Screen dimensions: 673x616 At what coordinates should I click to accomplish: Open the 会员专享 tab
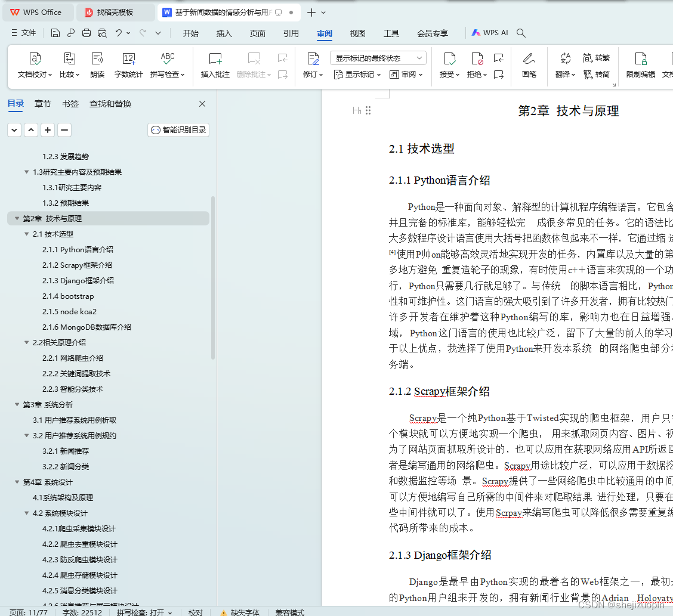[x=432, y=33]
